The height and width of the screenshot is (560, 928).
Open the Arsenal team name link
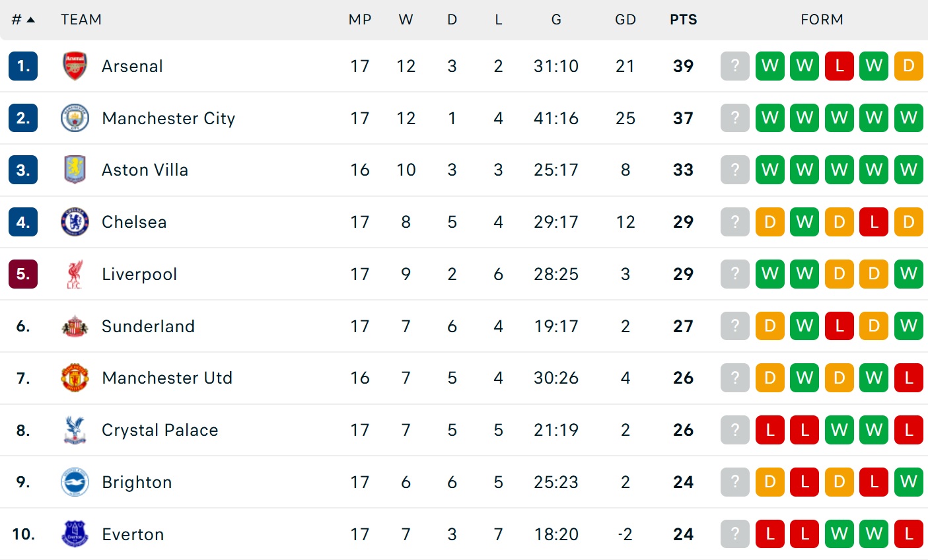coord(132,66)
